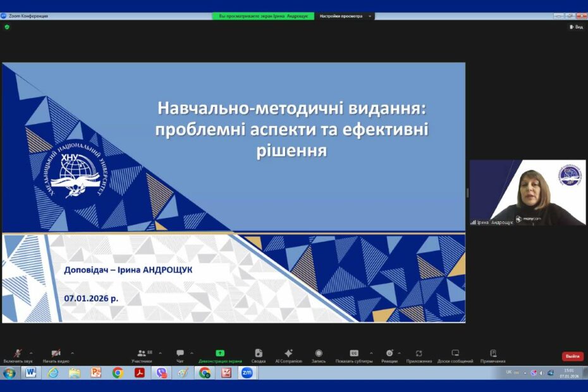Open the Чат chat panel

coord(180,353)
